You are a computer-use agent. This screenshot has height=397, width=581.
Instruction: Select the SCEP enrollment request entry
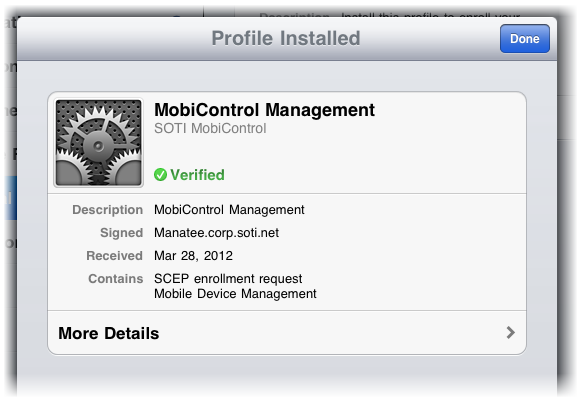click(228, 279)
